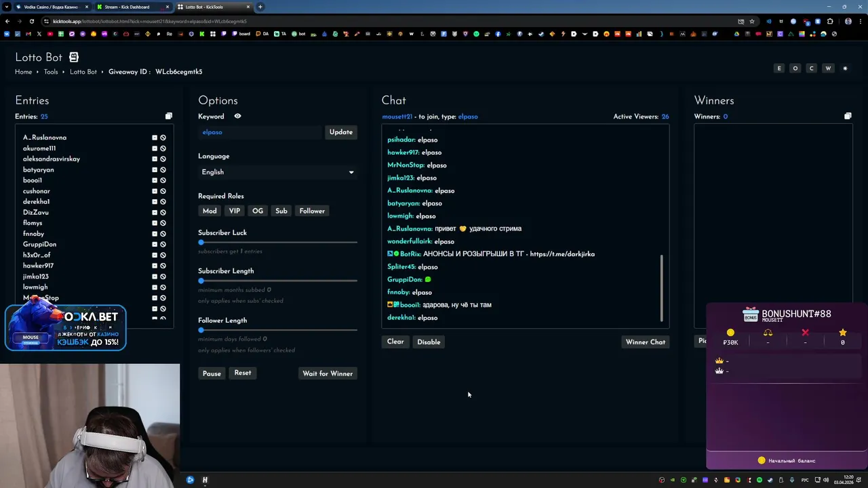Click the psihadar username in chat
The width and height of the screenshot is (868, 488).
(x=401, y=140)
